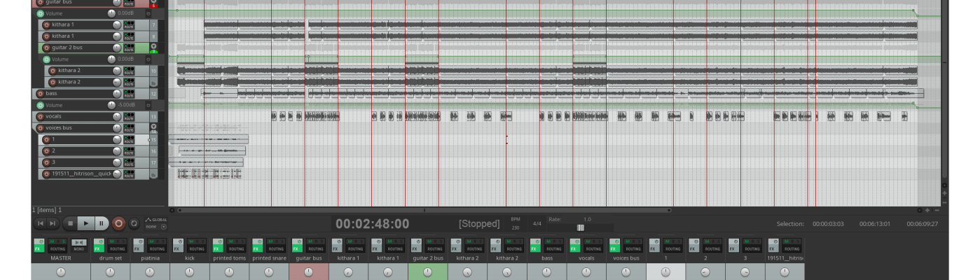Adjust the bass track volume knob
The width and height of the screenshot is (980, 280).
pyautogui.click(x=117, y=94)
